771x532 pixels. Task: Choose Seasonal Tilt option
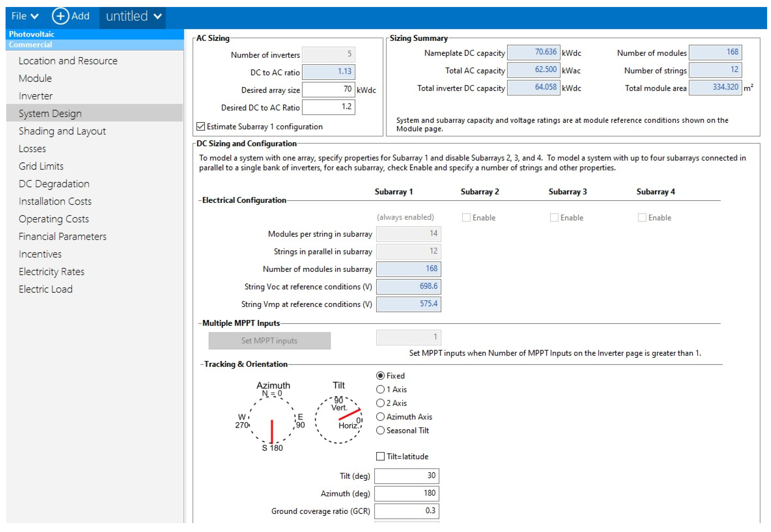(x=380, y=431)
